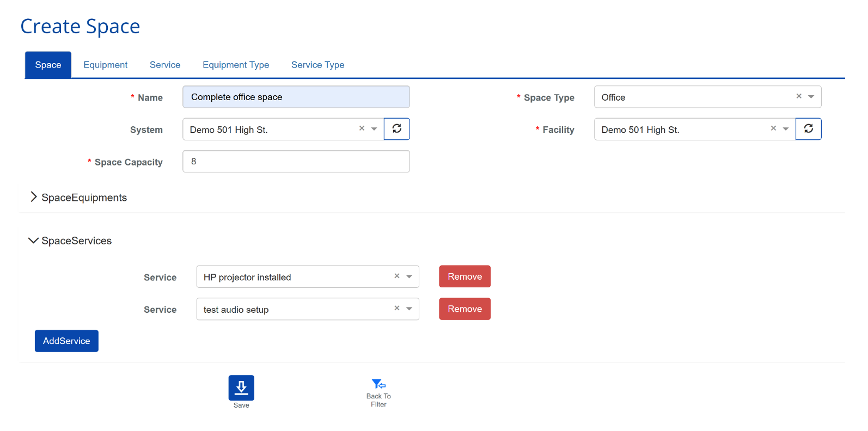Image resolution: width=868 pixels, height=431 pixels.
Task: Open the Facility dropdown arrow
Action: [x=786, y=129]
